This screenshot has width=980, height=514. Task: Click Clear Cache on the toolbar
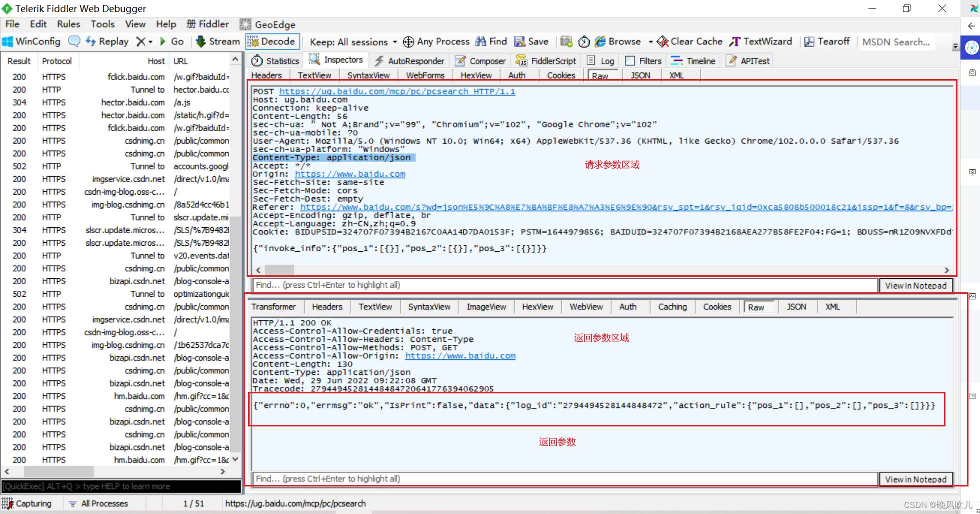(x=689, y=42)
